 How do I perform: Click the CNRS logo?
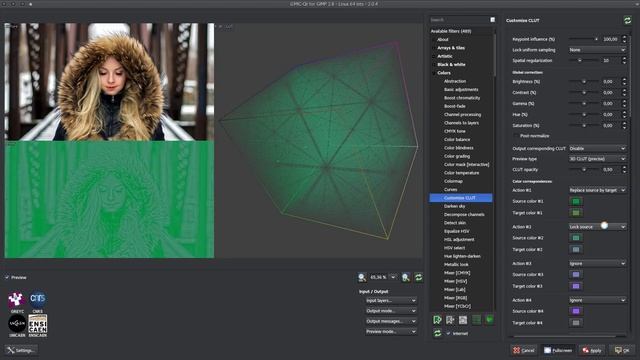[38, 300]
